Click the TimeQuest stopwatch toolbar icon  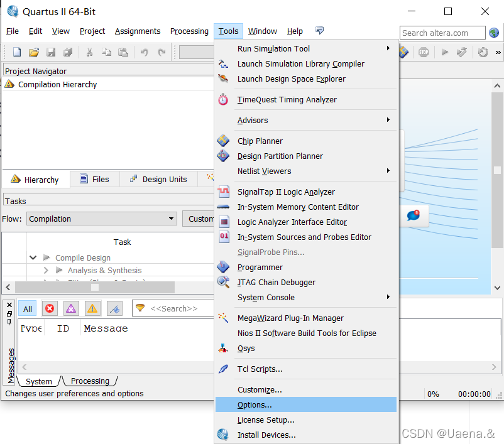click(x=483, y=52)
